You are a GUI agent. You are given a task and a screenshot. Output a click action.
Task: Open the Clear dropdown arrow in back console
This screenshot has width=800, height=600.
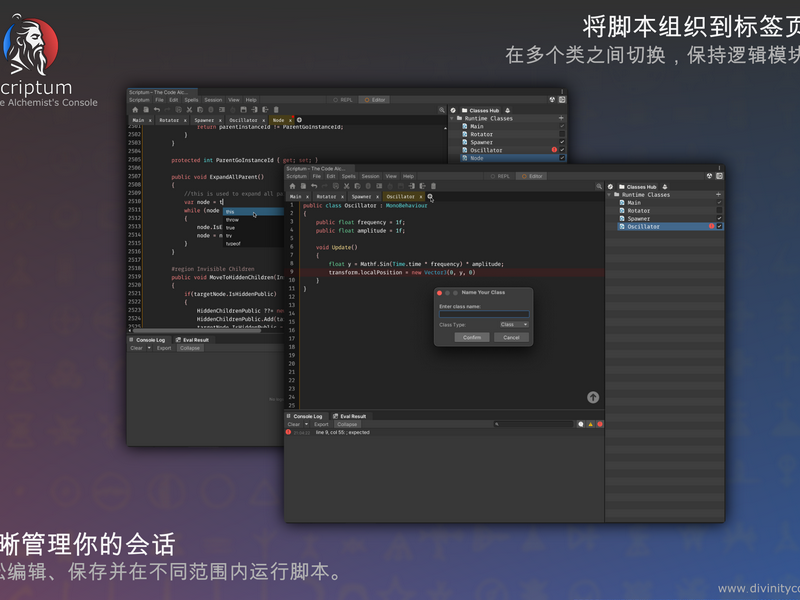tap(149, 348)
